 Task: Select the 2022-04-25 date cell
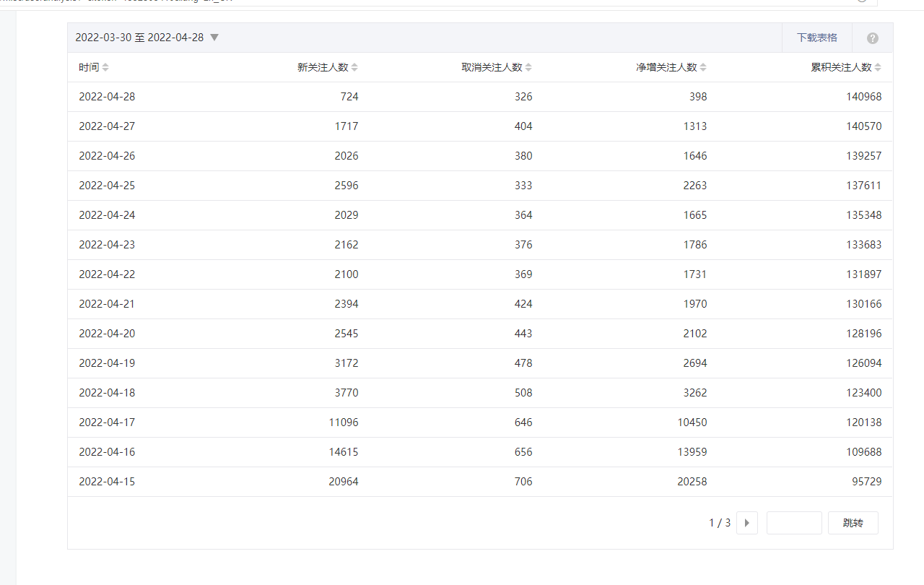pyautogui.click(x=107, y=186)
